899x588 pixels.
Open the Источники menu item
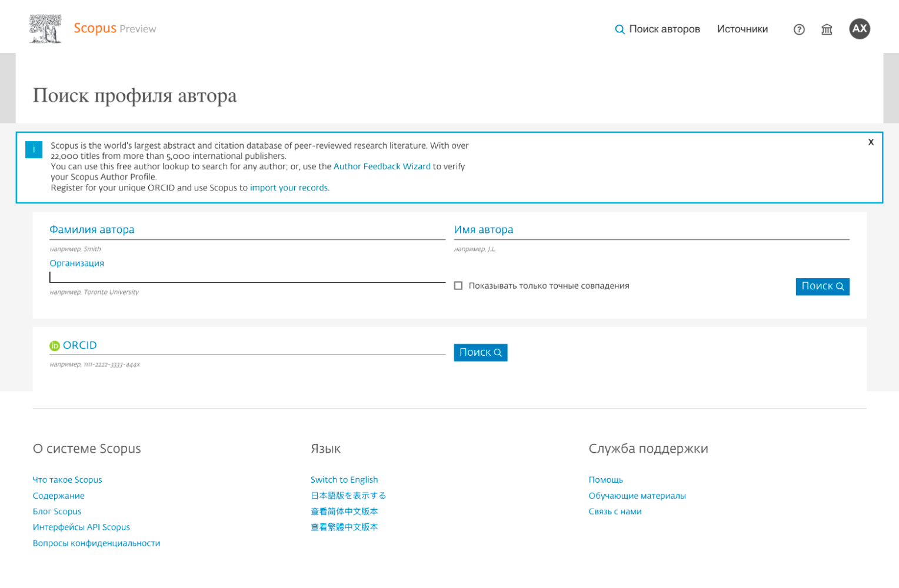742,29
